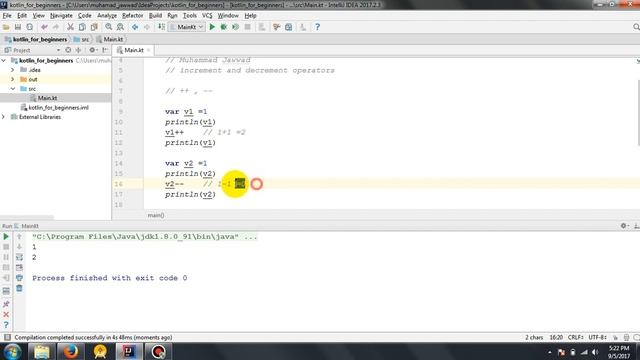
Task: Collapse the kotlin_for_beginners project root
Action: tap(4, 60)
